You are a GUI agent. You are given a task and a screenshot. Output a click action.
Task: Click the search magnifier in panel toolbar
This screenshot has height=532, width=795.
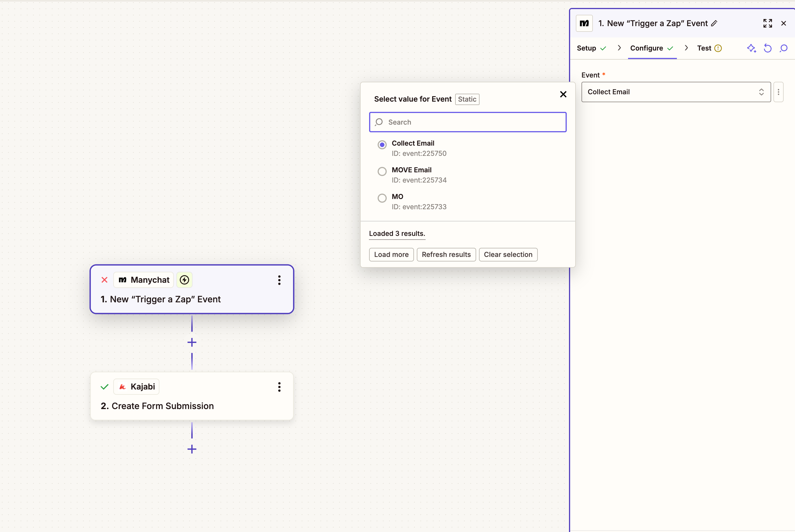(x=783, y=48)
